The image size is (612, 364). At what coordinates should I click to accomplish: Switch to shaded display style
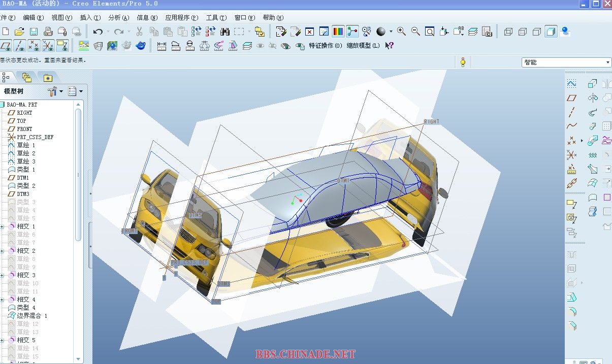pyautogui.click(x=551, y=31)
